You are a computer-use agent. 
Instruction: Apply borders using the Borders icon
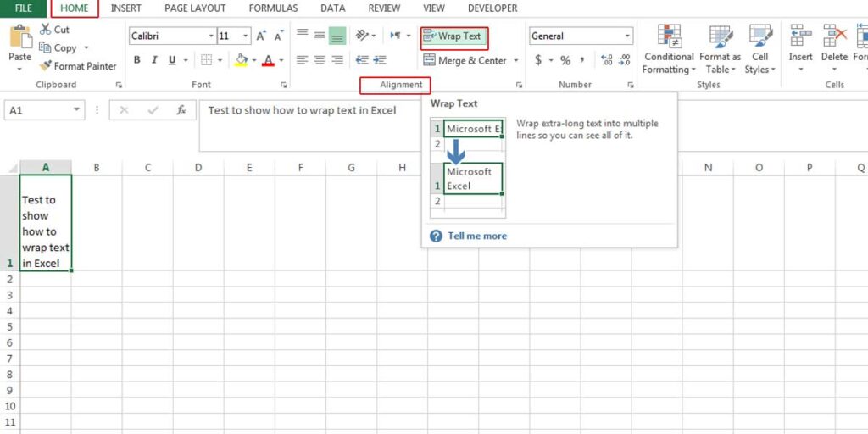pos(207,60)
